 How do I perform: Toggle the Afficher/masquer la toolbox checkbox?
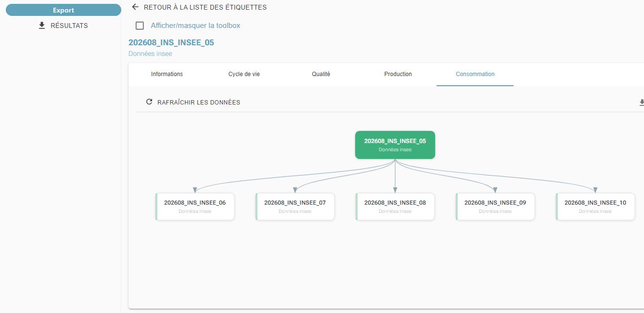click(x=140, y=26)
